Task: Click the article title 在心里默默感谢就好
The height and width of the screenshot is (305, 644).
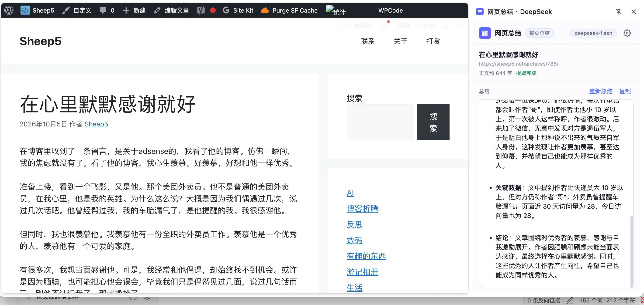Action: (x=107, y=104)
